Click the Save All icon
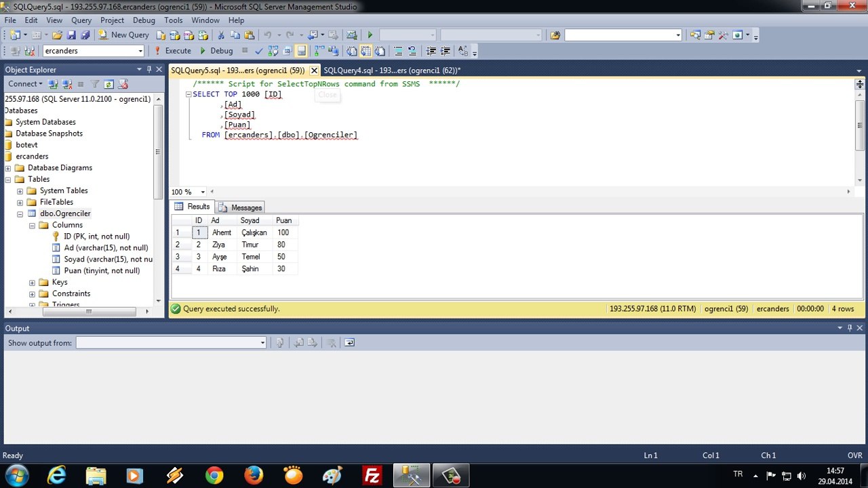The image size is (868, 488). point(85,35)
